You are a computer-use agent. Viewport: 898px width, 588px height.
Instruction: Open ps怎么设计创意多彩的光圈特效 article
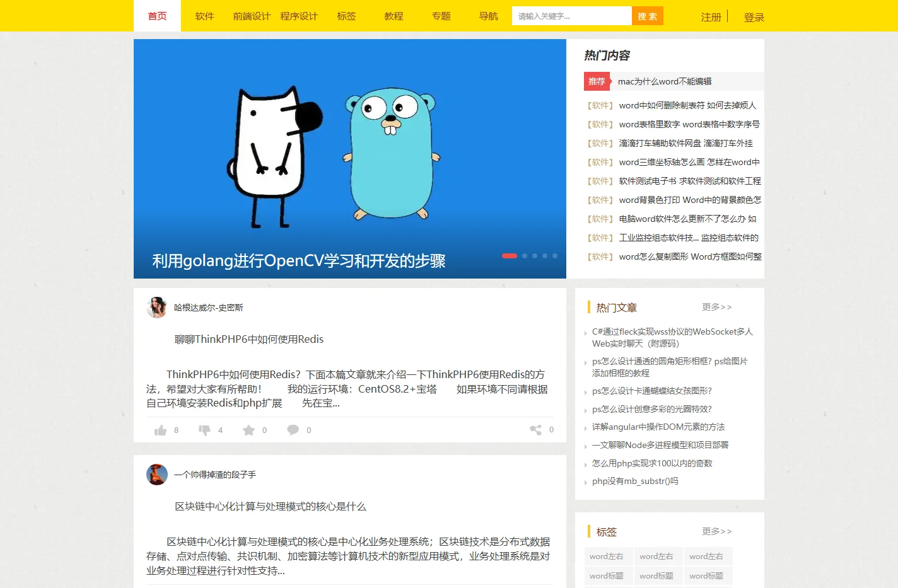[x=652, y=409]
